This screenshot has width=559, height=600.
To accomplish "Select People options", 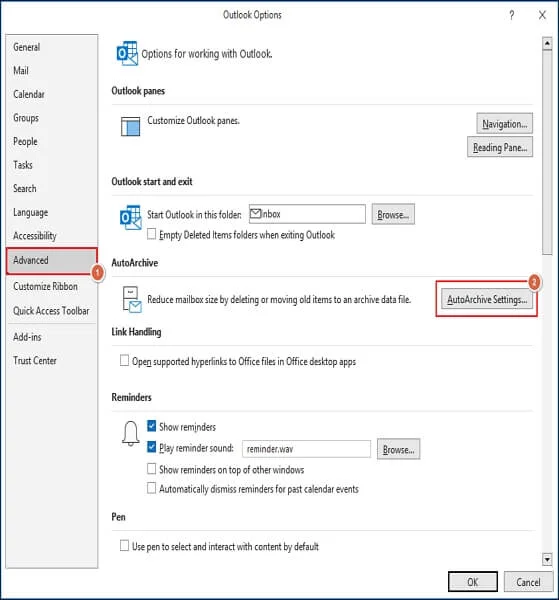I will pyautogui.click(x=52, y=142).
